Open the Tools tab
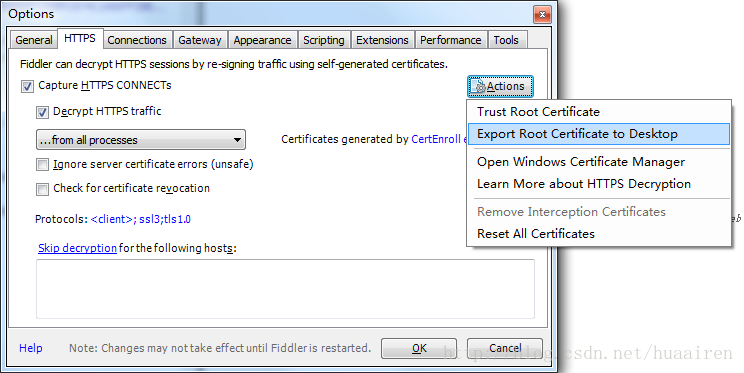Screen dimensions: 744x373 pos(506,40)
